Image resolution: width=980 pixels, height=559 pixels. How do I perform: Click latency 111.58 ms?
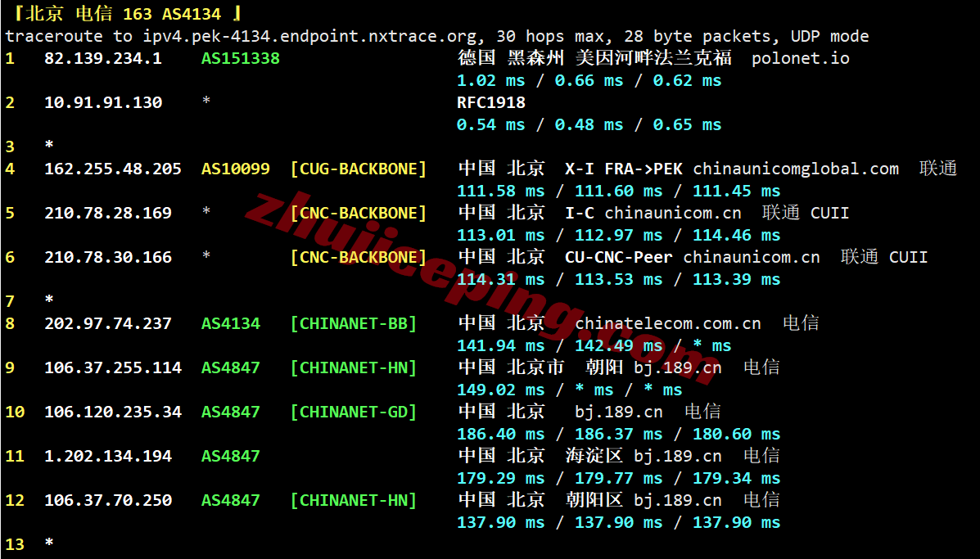(501, 192)
